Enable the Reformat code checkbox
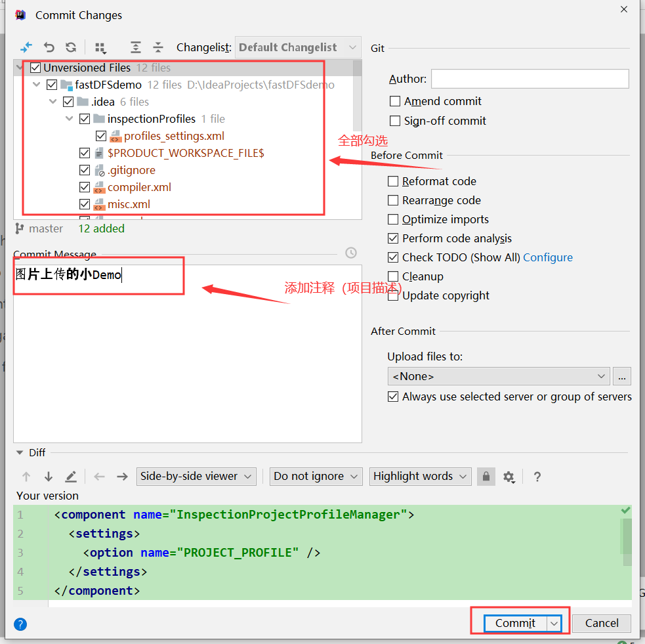Screen dimensions: 645x644 coord(394,181)
